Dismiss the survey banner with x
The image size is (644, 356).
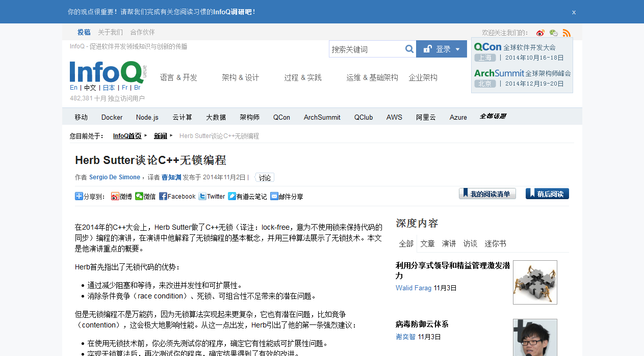[574, 12]
